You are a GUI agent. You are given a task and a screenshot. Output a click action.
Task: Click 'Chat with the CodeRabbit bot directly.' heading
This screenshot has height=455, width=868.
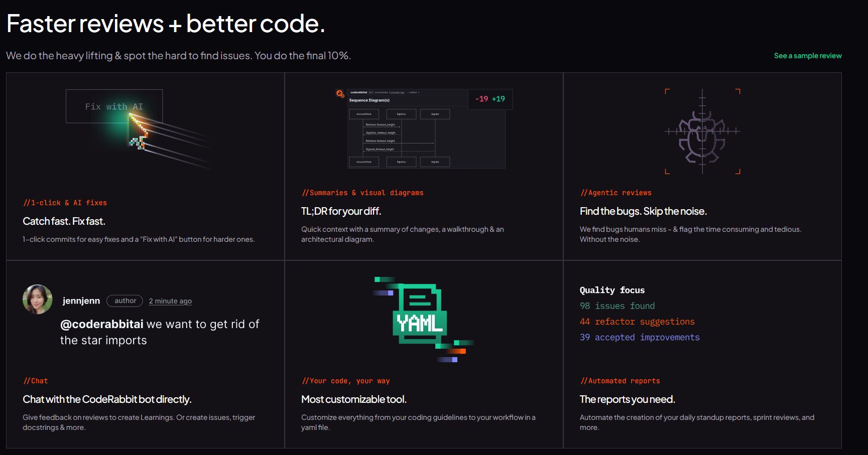pos(107,399)
